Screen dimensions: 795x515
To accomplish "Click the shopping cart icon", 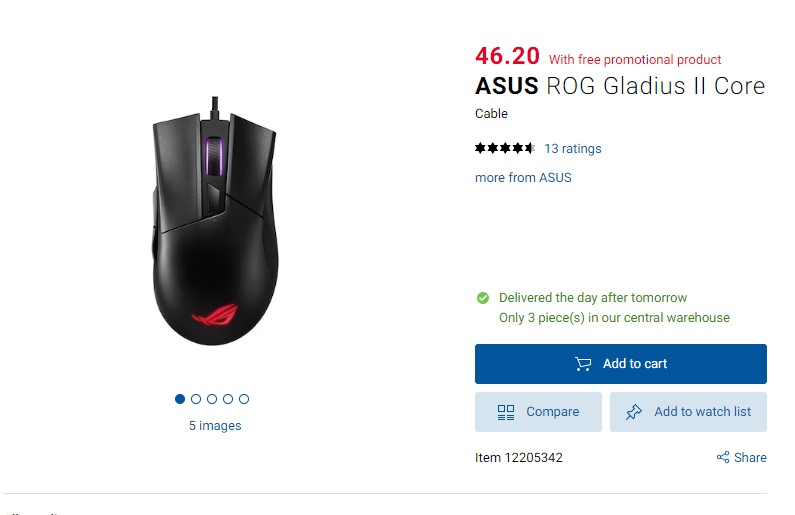I will pos(583,364).
